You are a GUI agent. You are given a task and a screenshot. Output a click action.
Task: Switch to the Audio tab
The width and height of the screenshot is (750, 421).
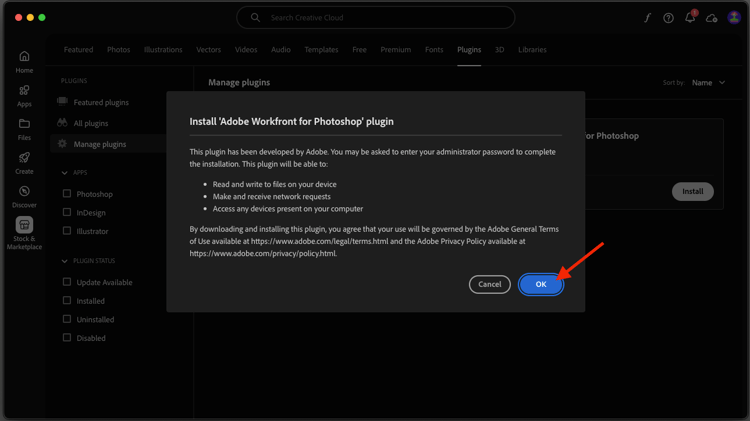pos(281,50)
